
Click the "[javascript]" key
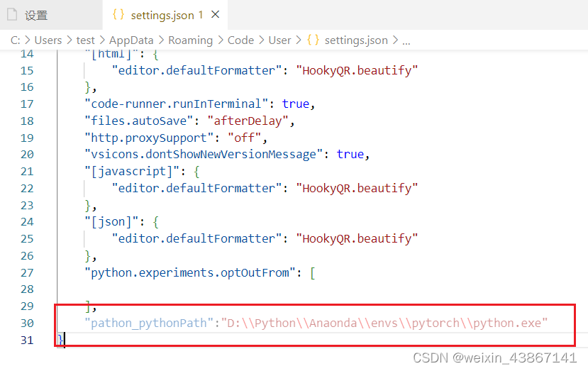pyautogui.click(x=132, y=172)
